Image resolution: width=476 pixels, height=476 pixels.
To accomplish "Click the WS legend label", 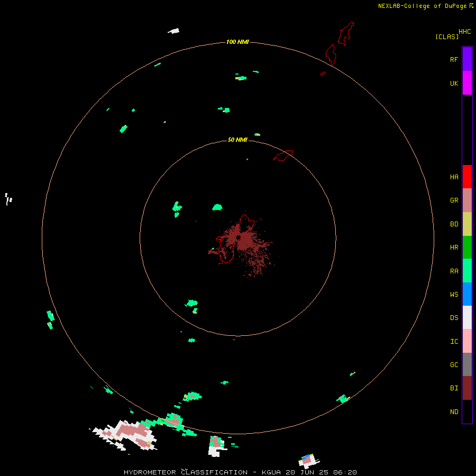I will tap(454, 295).
